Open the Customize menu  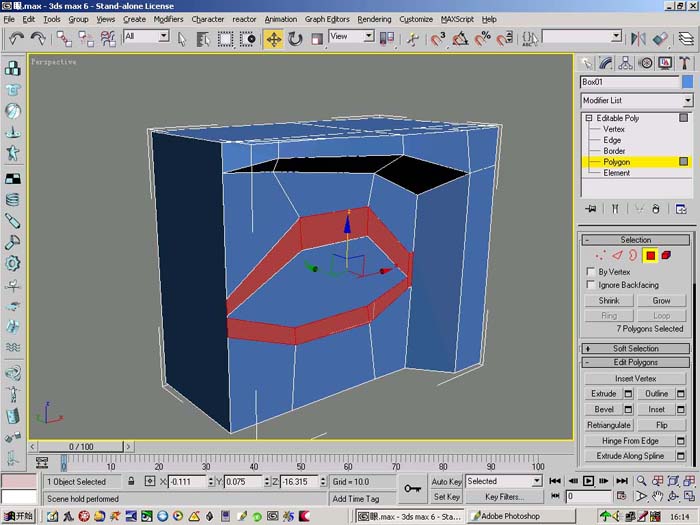coord(416,19)
